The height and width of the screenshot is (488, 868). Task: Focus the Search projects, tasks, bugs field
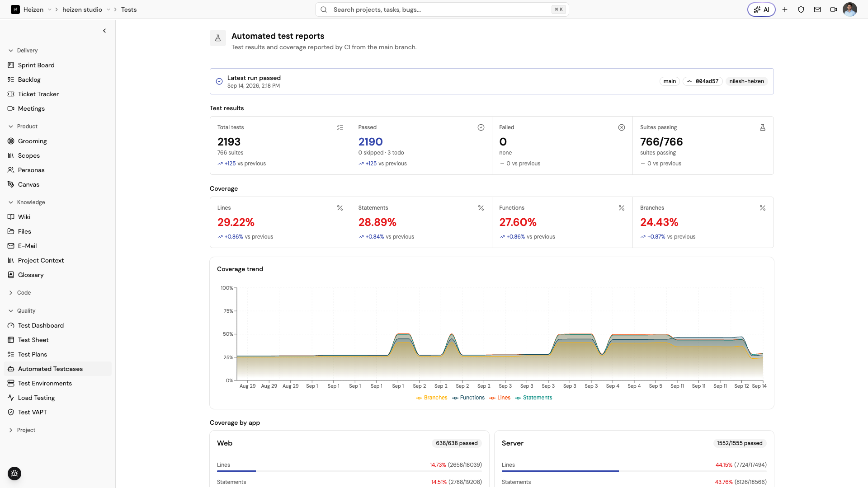442,9
